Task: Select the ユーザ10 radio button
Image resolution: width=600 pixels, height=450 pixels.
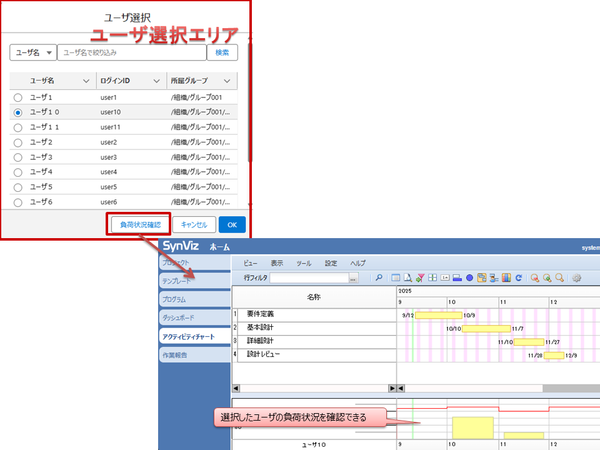Action: (18, 112)
